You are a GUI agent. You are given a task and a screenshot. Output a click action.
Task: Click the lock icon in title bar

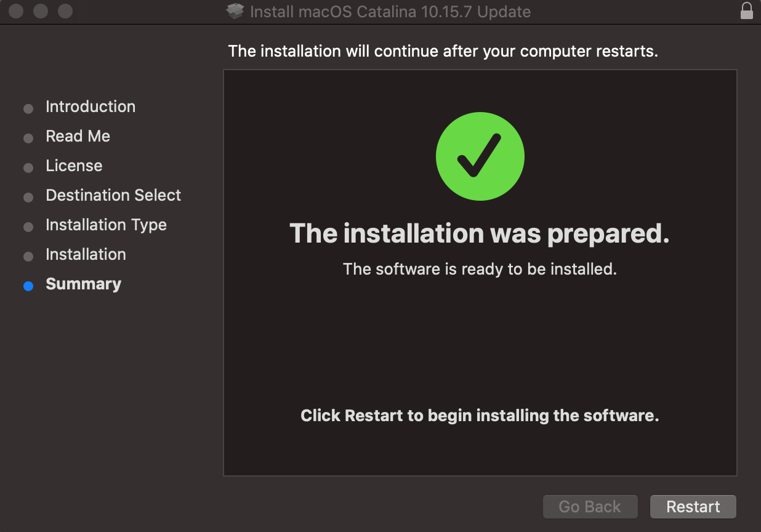tap(746, 11)
